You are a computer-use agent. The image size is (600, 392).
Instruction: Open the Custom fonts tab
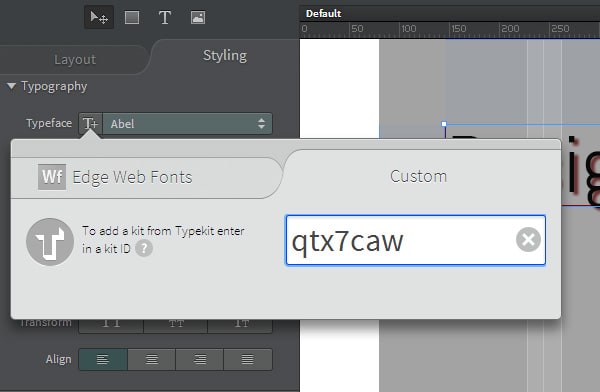419,176
